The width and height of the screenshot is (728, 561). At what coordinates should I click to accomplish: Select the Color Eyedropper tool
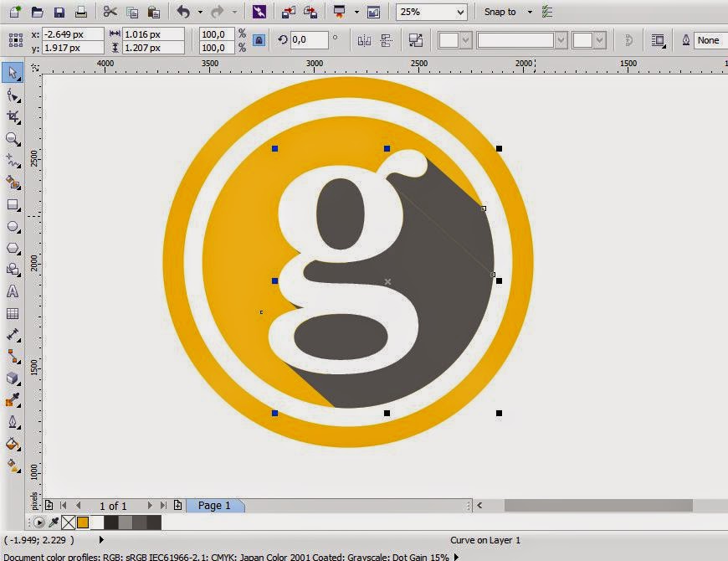pyautogui.click(x=13, y=400)
